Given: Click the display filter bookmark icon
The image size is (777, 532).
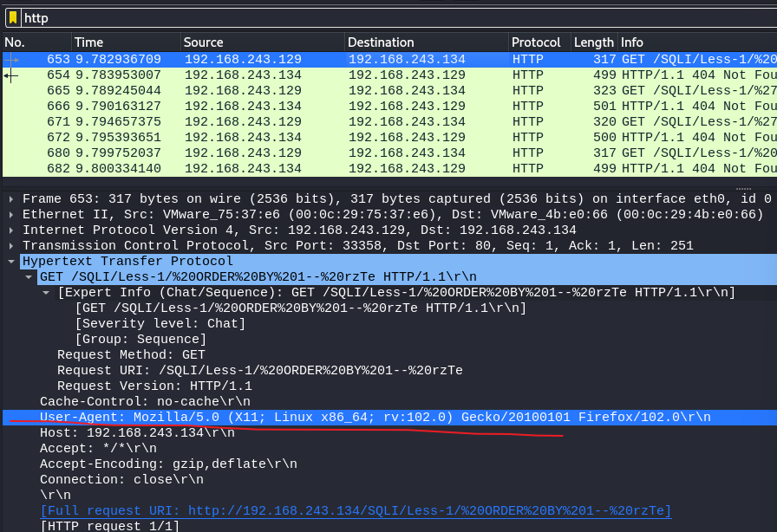Looking at the screenshot, I should [x=12, y=17].
